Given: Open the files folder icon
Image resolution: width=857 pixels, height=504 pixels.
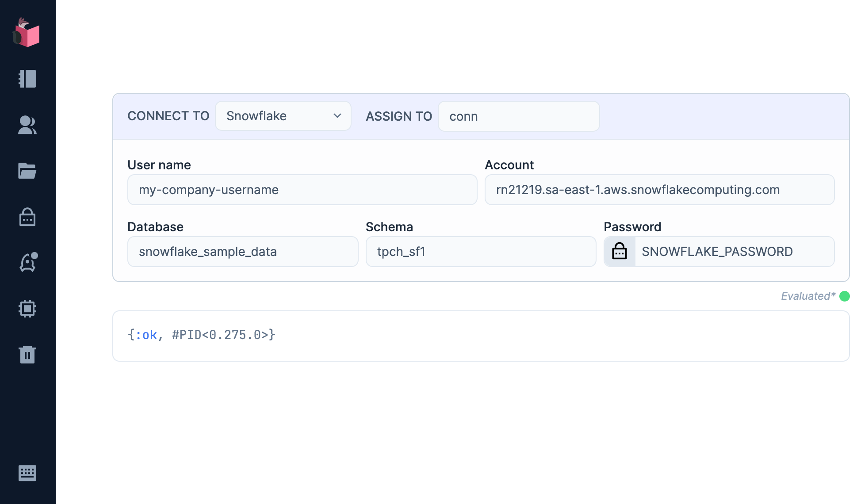Looking at the screenshot, I should (27, 171).
